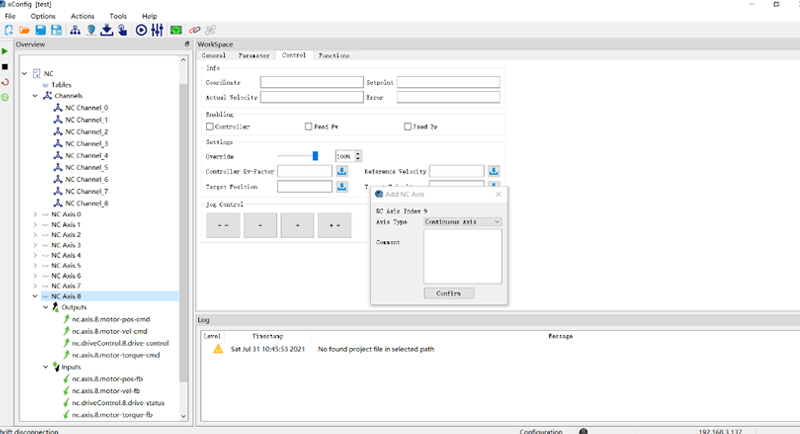Check the Feed Bw checkbox

[x=408, y=127]
